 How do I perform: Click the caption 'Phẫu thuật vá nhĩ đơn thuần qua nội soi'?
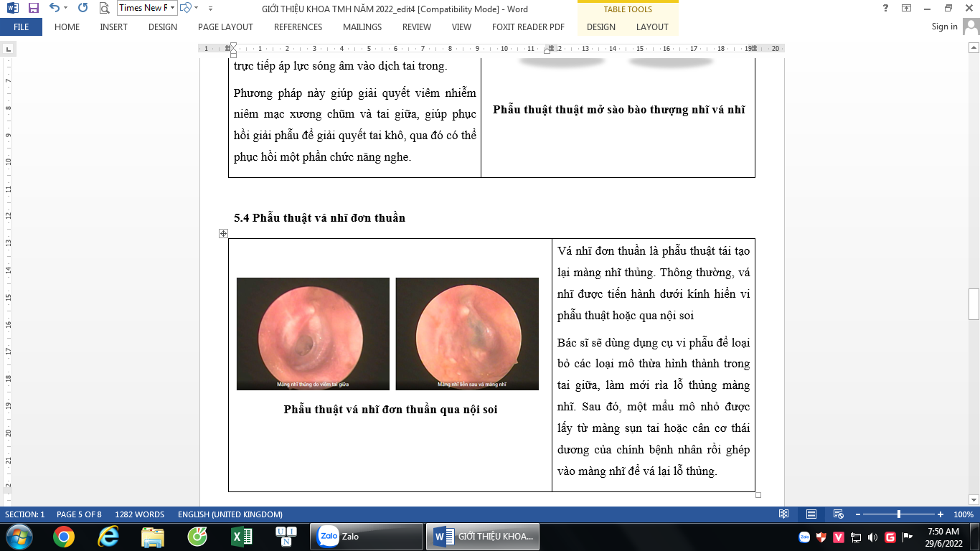click(390, 410)
